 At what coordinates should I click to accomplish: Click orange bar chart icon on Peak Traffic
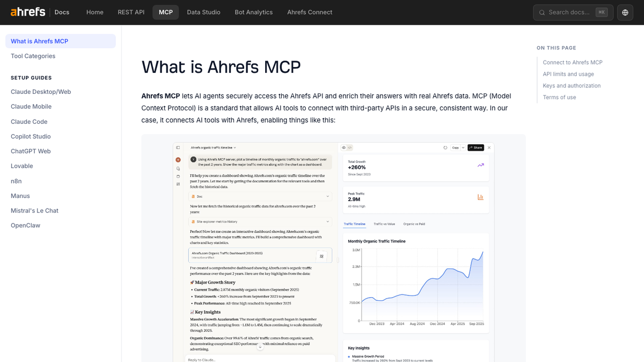coord(480,197)
